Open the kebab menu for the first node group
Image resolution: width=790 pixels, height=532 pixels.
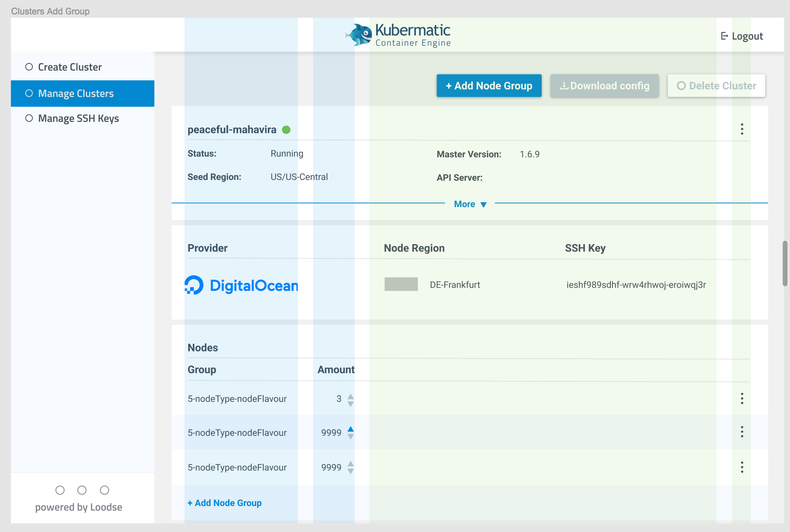click(x=741, y=398)
